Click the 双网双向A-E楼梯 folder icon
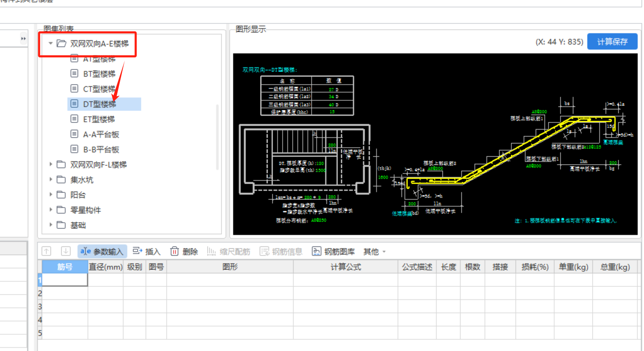This screenshot has width=644, height=351. [61, 43]
